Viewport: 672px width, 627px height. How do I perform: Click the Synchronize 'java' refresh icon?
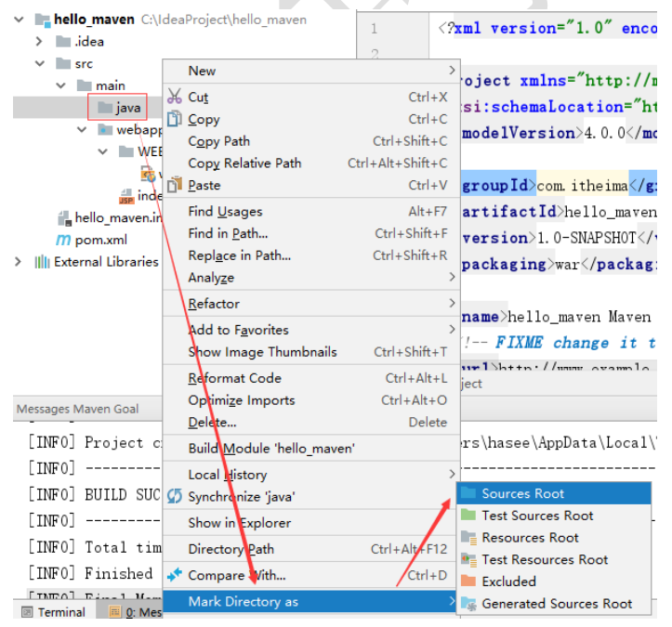[175, 496]
